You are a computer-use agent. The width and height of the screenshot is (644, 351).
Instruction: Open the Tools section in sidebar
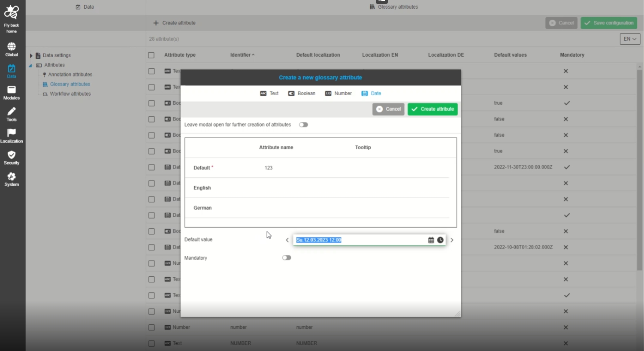pyautogui.click(x=12, y=114)
